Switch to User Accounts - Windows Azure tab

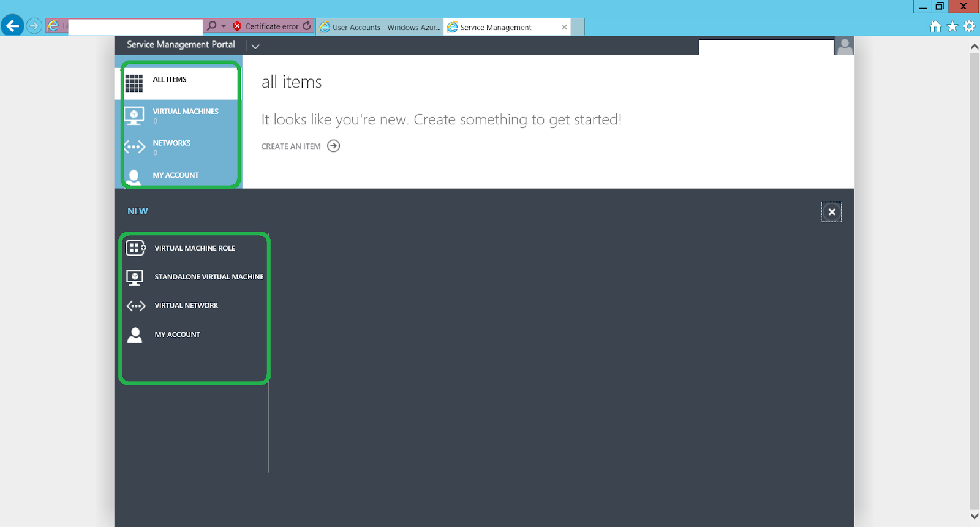(x=380, y=27)
